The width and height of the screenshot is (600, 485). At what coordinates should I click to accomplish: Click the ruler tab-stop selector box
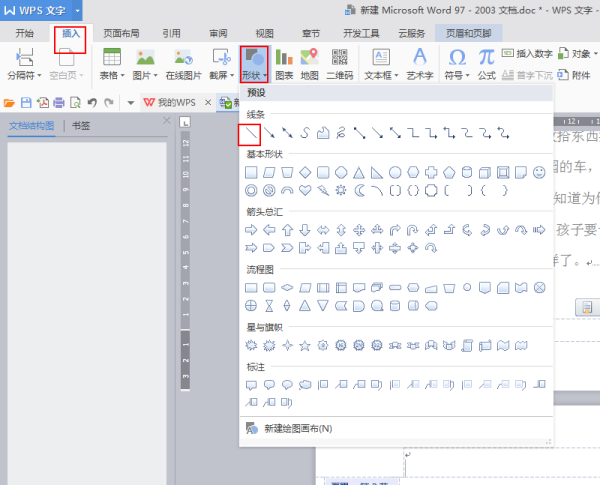tap(185, 122)
